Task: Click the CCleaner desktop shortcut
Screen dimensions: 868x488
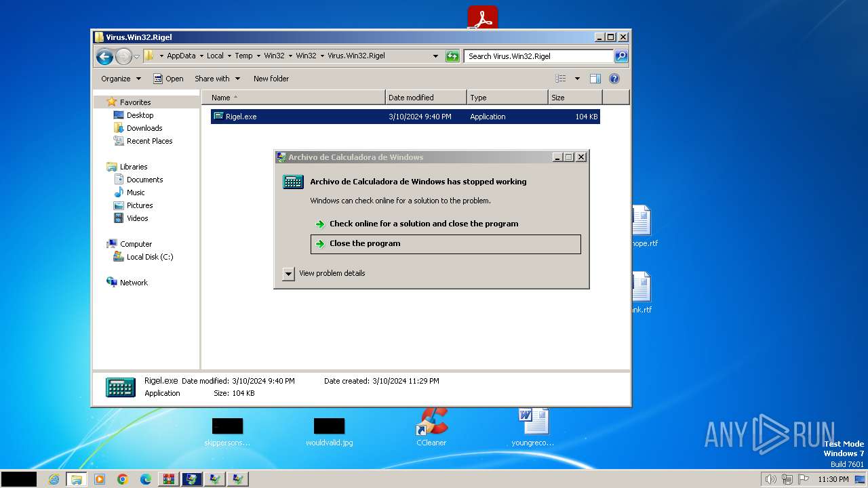Action: [x=431, y=427]
